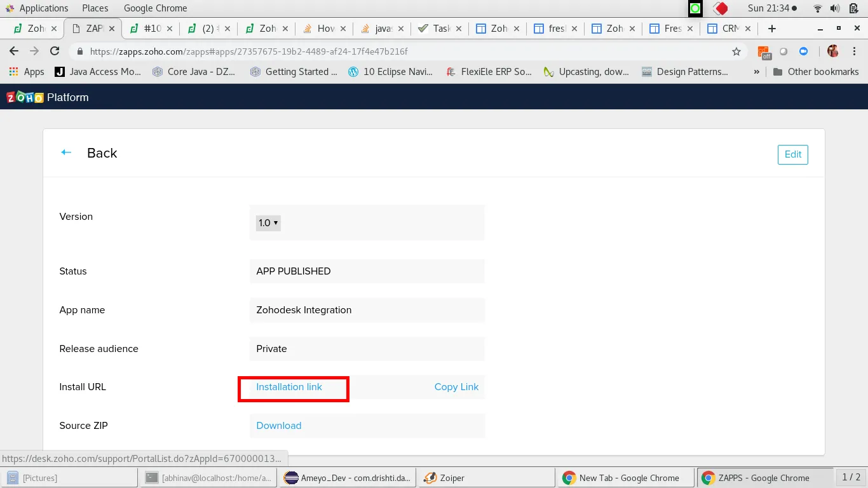Viewport: 868px width, 488px height.
Task: Open a new tab with the plus button
Action: point(772,29)
